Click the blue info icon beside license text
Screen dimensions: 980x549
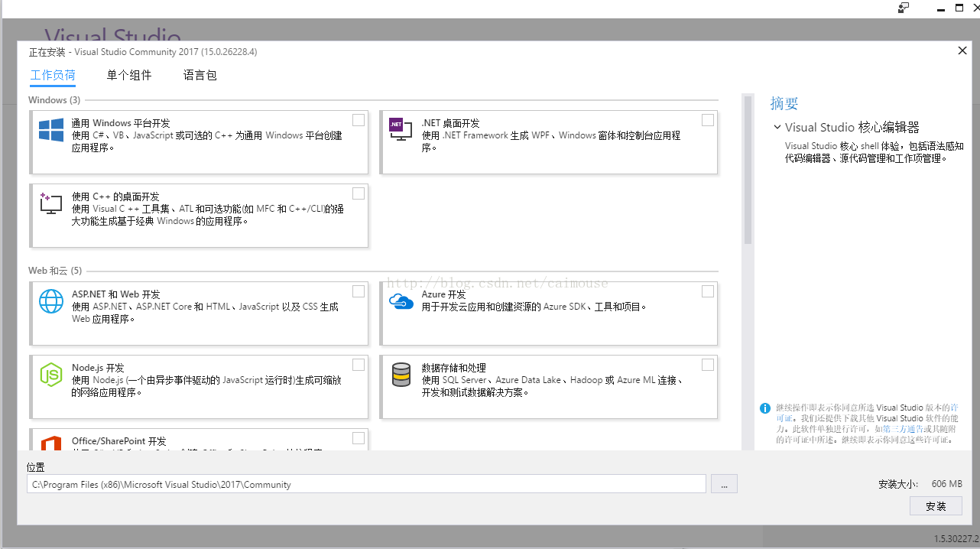(764, 408)
